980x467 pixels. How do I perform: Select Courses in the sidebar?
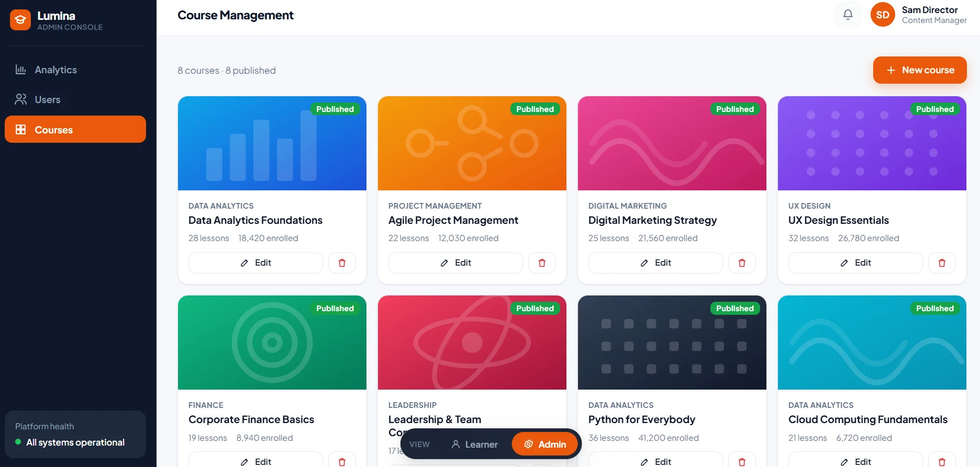click(75, 129)
